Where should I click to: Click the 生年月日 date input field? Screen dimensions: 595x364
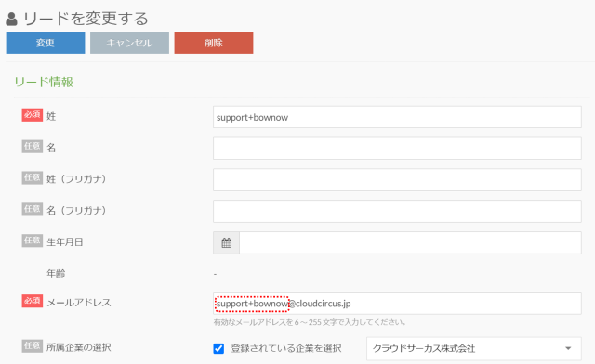click(410, 242)
